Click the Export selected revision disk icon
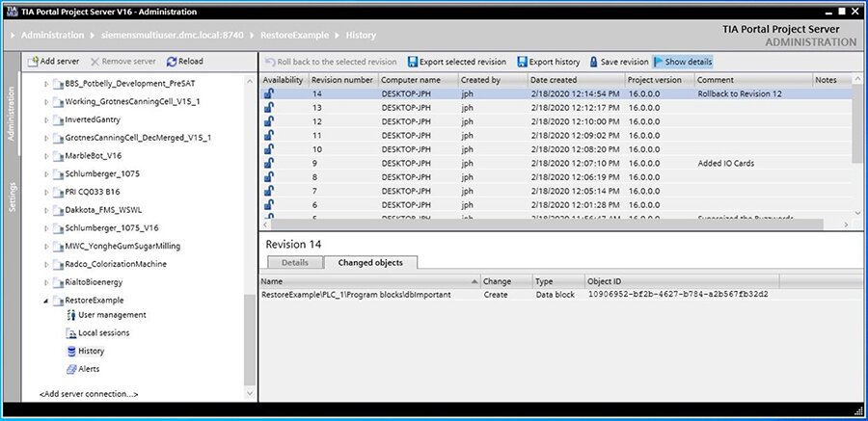The image size is (868, 421). click(x=413, y=62)
